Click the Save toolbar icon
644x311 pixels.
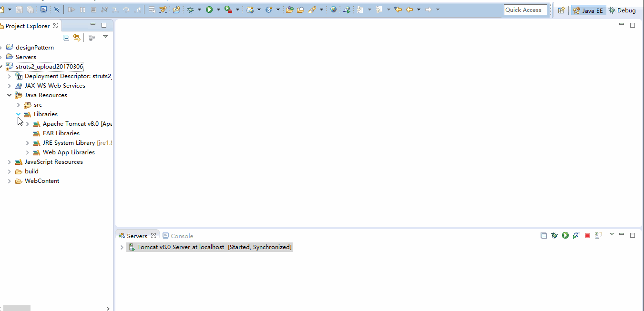coord(20,10)
